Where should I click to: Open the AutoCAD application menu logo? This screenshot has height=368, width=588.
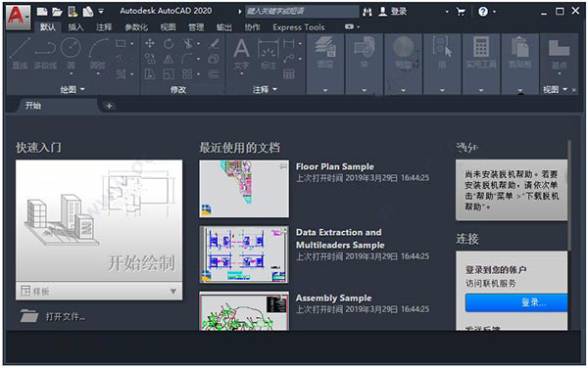(x=18, y=18)
